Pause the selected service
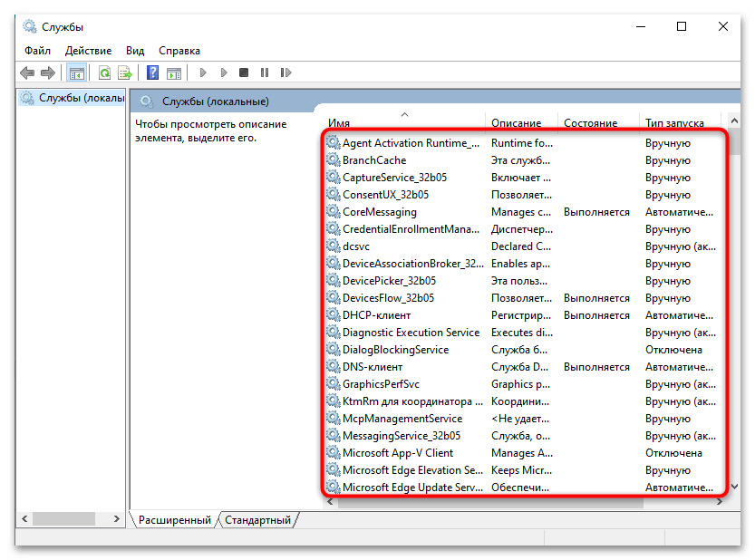 tap(264, 72)
